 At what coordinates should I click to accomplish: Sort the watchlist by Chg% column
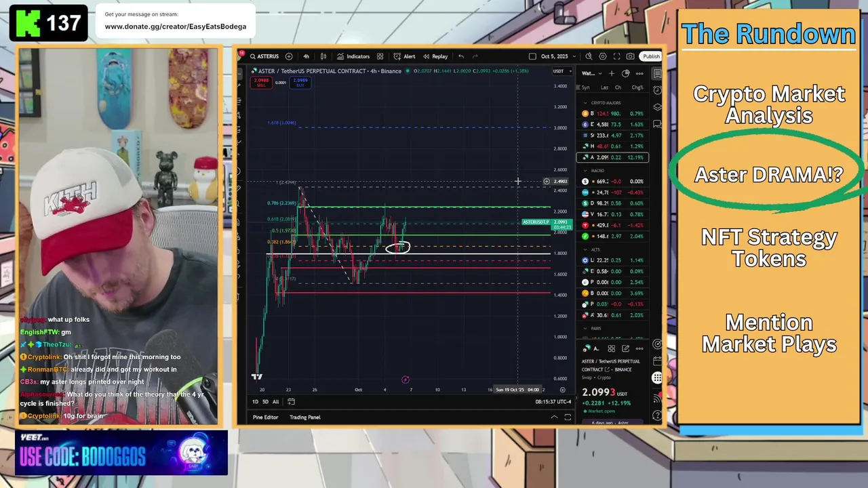[637, 87]
